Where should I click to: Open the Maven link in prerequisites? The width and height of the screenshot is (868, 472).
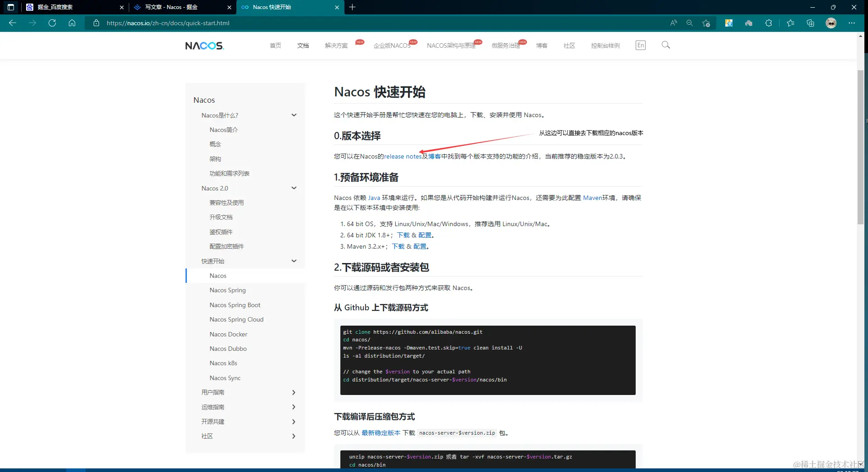point(592,198)
